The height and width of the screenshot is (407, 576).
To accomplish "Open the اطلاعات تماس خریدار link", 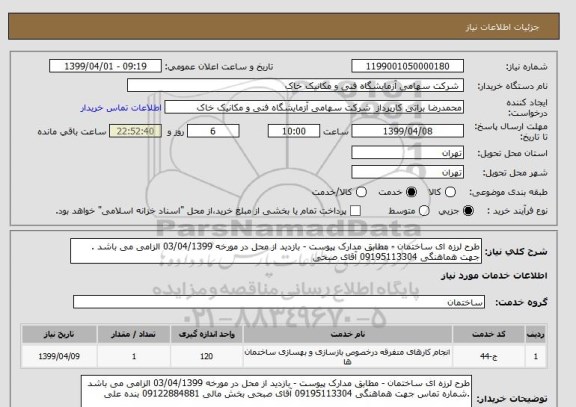I will [x=121, y=108].
